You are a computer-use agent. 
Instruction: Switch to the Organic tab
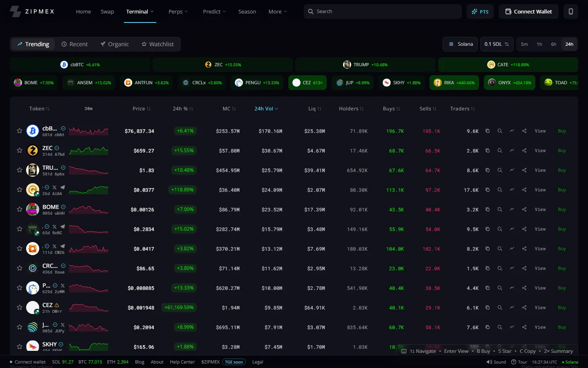pos(115,44)
